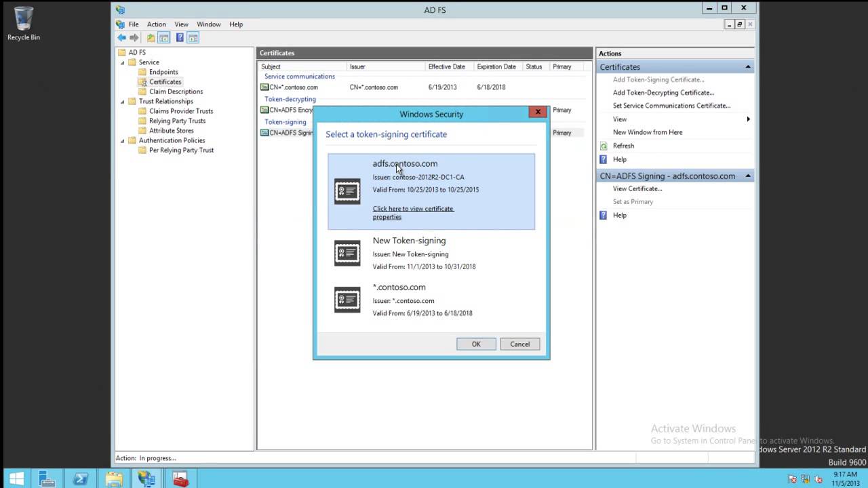Open the Recycle Bin desktop icon
The image size is (868, 488).
click(x=24, y=24)
